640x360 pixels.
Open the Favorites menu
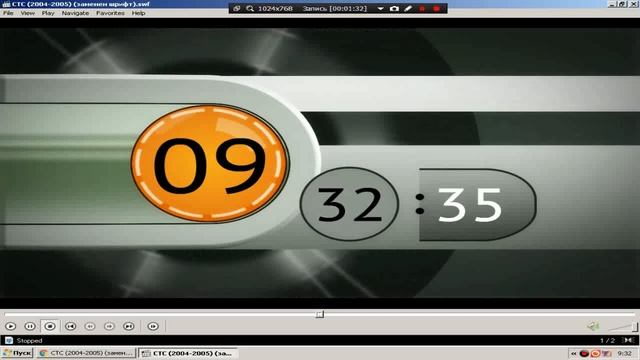110,13
